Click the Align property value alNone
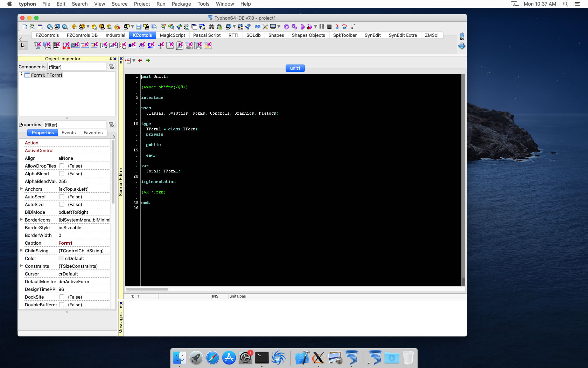Screen dimensions: 588x368 coord(84,158)
